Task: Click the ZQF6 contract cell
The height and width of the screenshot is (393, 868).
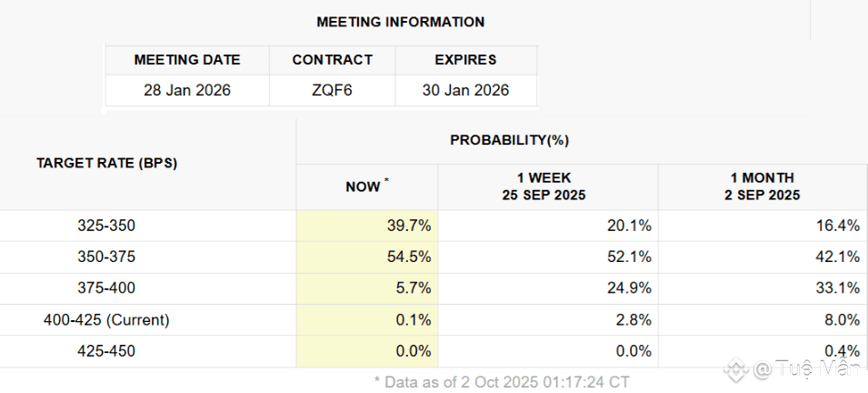Action: tap(332, 90)
